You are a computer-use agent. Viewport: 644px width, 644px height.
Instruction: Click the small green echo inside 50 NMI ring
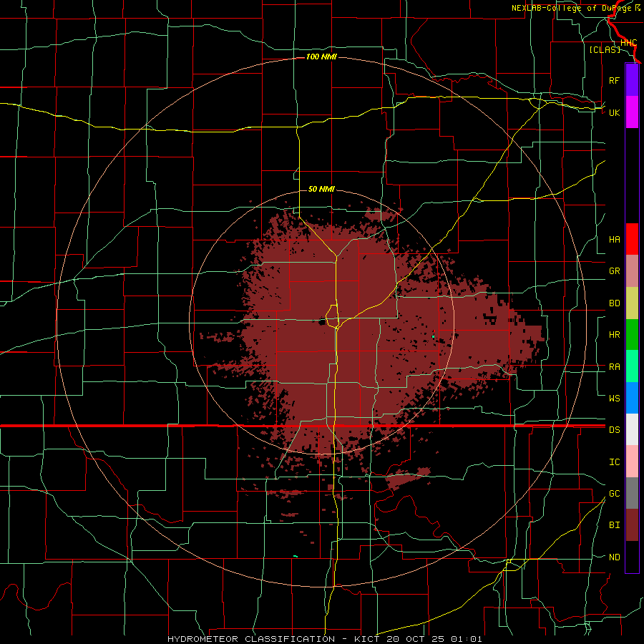434,337
